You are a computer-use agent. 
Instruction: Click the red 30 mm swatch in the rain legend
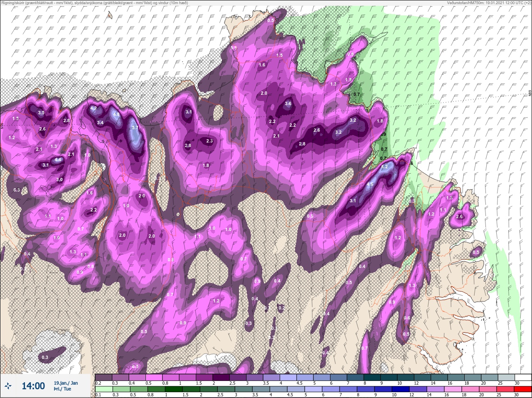pos(523,390)
